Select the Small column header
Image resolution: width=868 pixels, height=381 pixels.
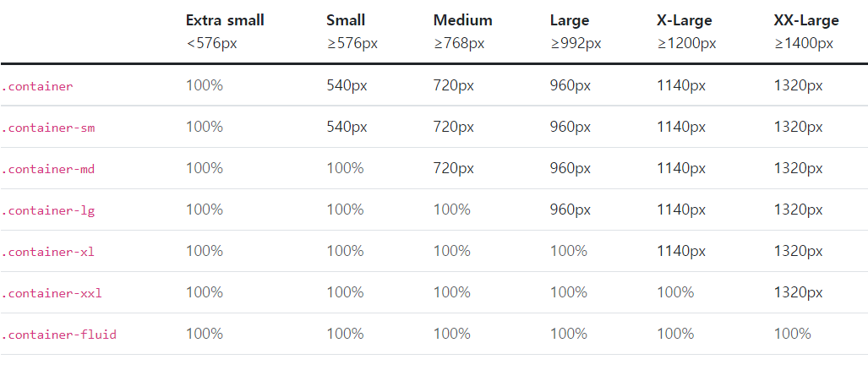[x=346, y=20]
